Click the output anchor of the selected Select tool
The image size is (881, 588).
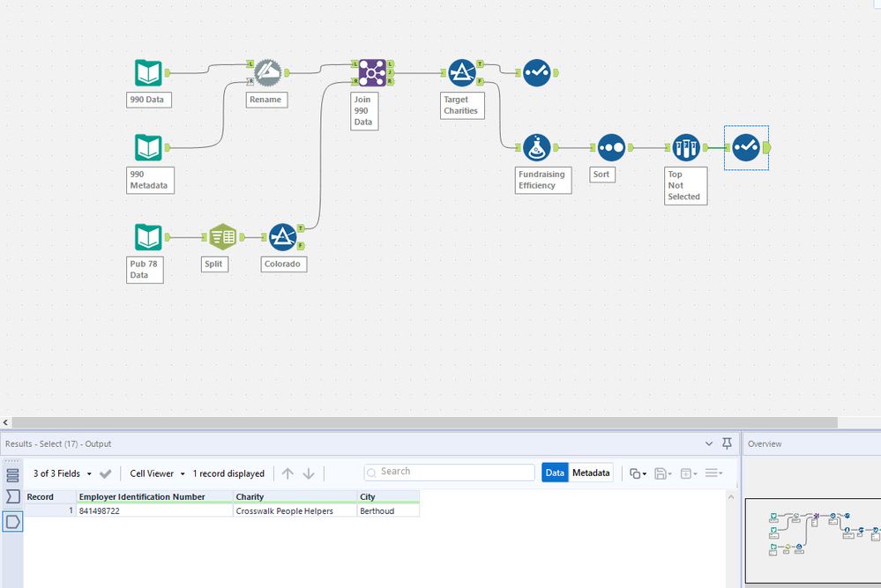pyautogui.click(x=766, y=148)
